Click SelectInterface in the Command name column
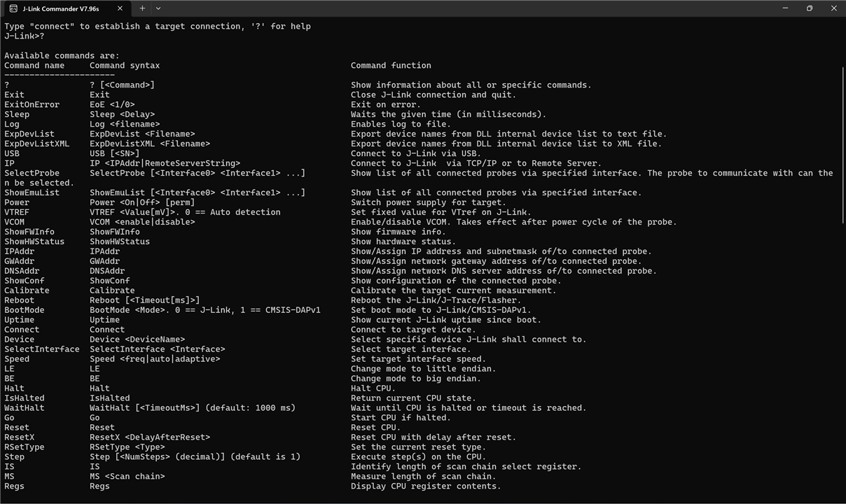The height and width of the screenshot is (504, 846). tap(42, 349)
